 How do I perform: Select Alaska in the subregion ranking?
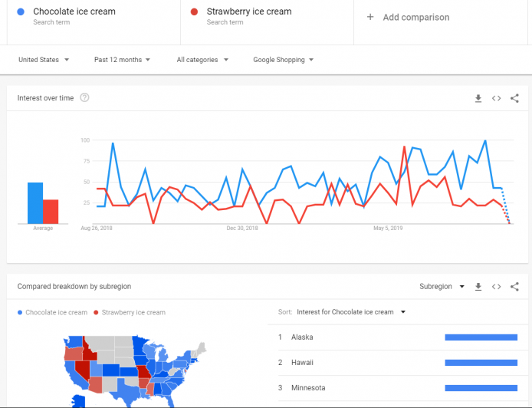398,337
